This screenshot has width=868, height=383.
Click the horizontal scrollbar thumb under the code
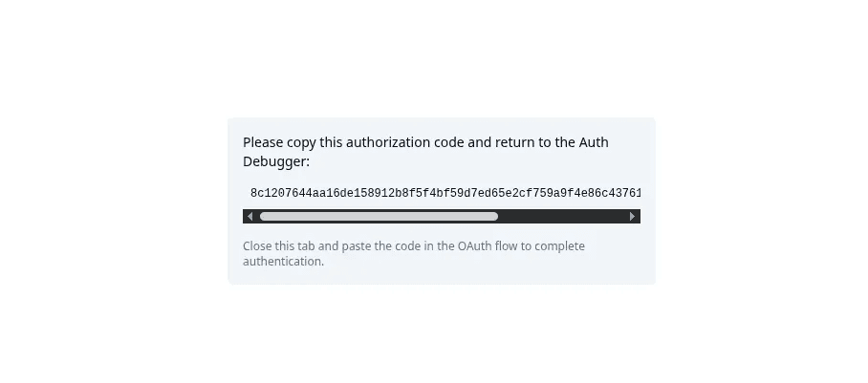379,217
